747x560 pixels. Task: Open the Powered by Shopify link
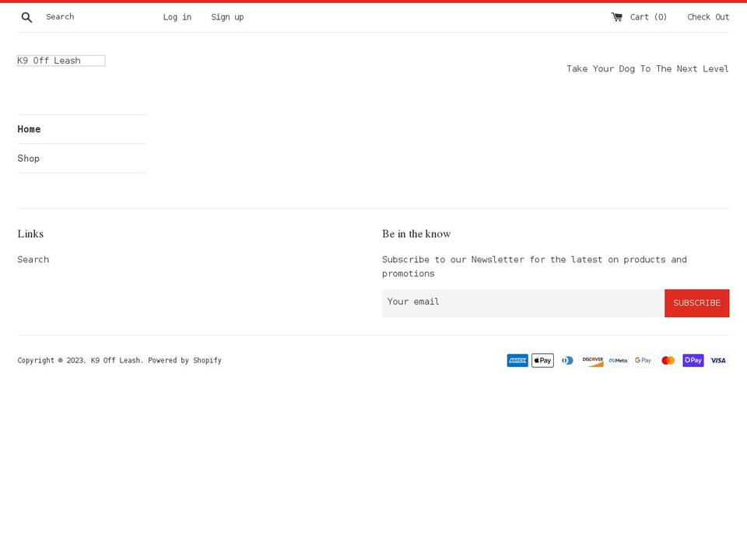tap(185, 360)
